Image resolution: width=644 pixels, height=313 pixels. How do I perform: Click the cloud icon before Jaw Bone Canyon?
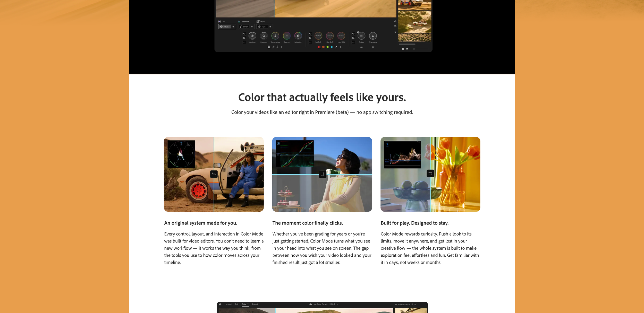coord(311,304)
